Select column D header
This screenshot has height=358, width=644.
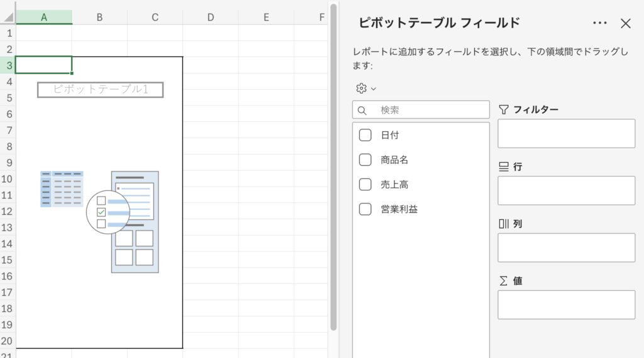click(x=211, y=18)
